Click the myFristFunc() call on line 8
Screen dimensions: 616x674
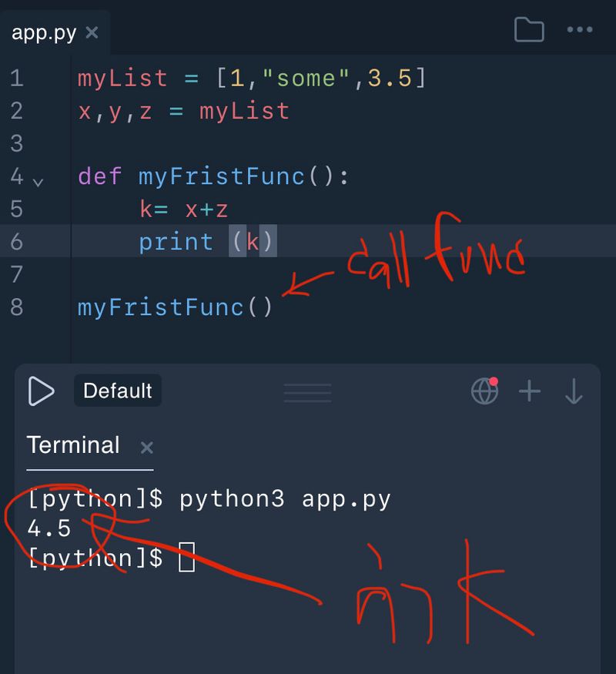(x=175, y=307)
